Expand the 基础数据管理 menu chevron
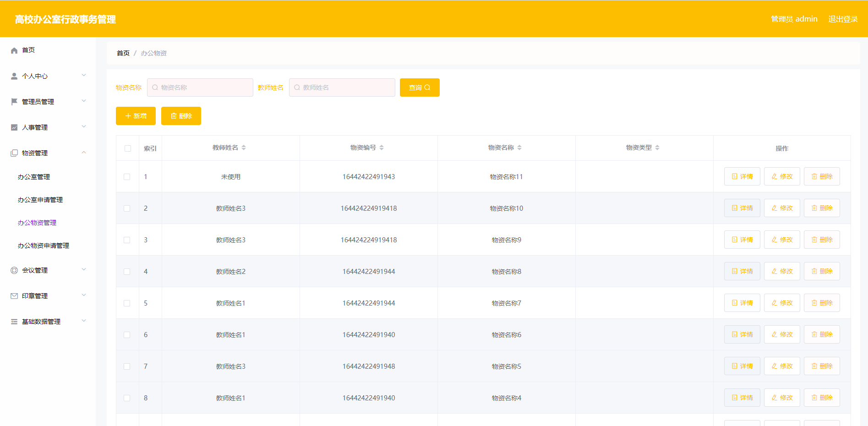 point(84,321)
